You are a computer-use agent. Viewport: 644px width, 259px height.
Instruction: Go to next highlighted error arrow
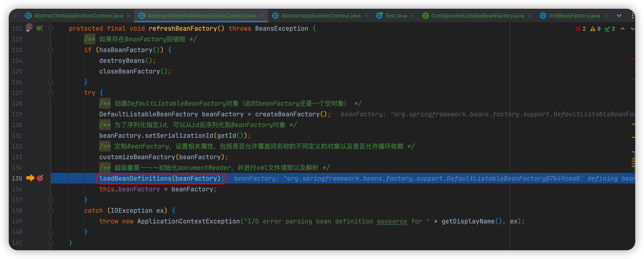(633, 29)
